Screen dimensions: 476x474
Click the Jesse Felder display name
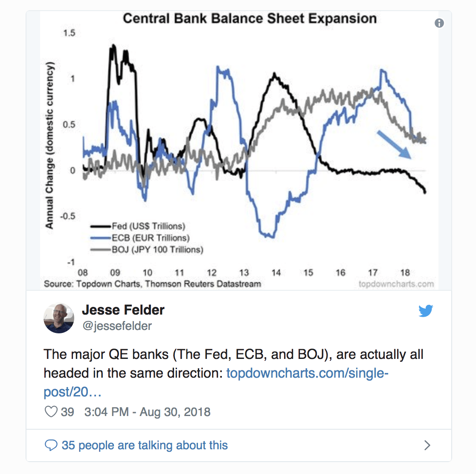point(123,310)
